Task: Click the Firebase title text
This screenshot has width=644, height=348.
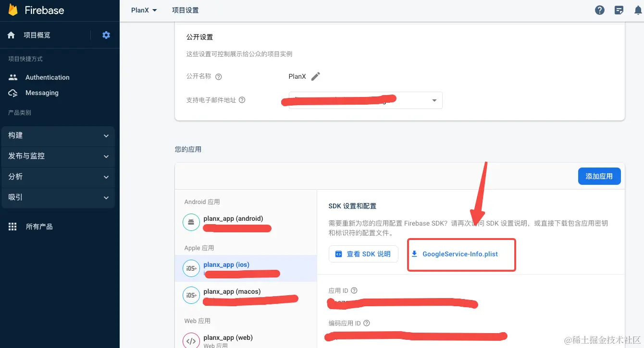Action: 44,10
